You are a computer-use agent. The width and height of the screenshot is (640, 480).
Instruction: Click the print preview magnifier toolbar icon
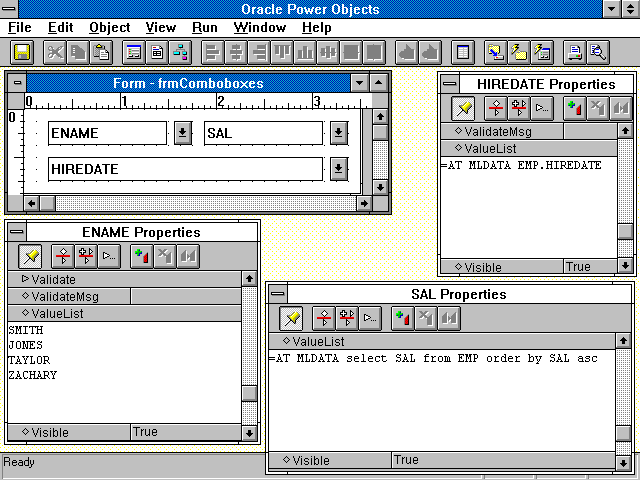click(599, 52)
